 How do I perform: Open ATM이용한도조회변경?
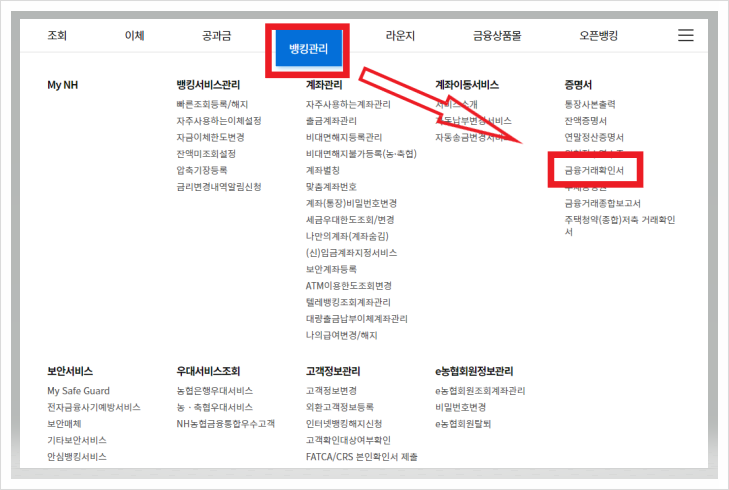[x=349, y=286]
